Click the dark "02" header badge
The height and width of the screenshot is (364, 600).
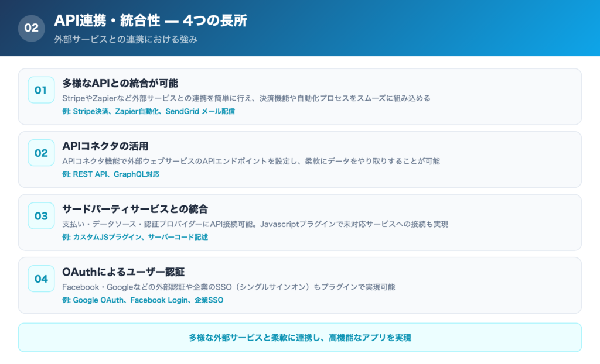click(x=32, y=28)
